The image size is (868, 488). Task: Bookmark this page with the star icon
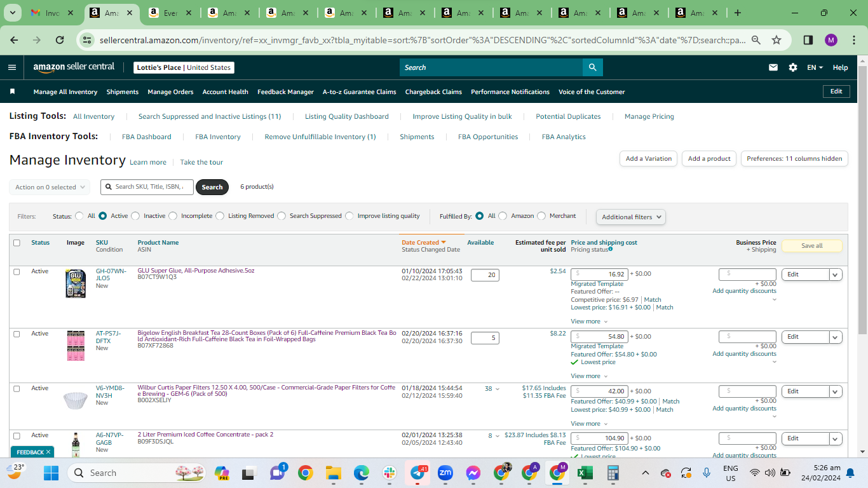(x=776, y=40)
